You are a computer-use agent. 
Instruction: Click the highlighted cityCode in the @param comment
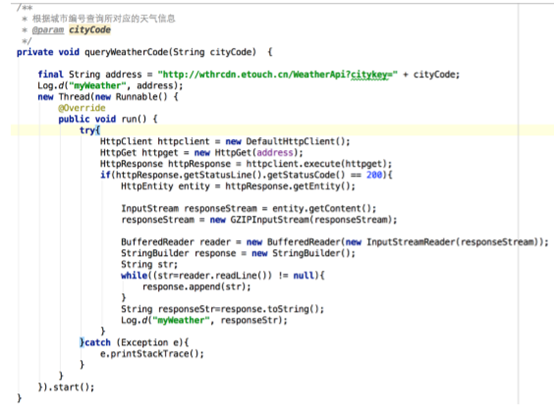(x=90, y=30)
